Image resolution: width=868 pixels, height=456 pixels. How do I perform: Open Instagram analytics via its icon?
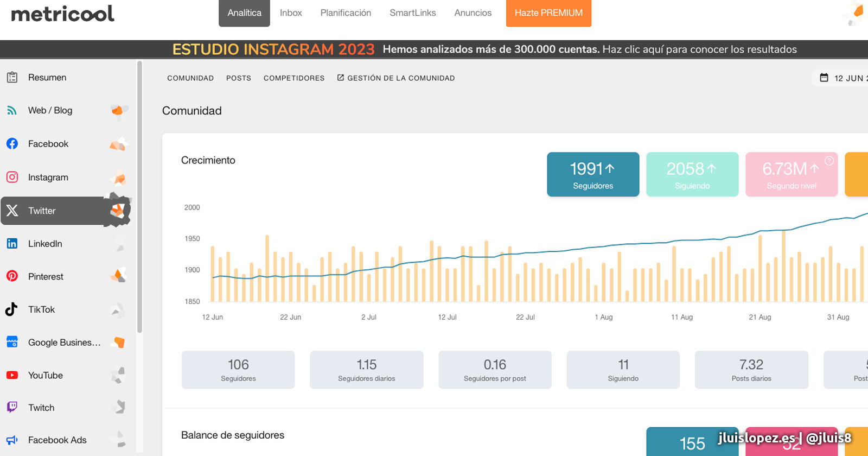(12, 177)
